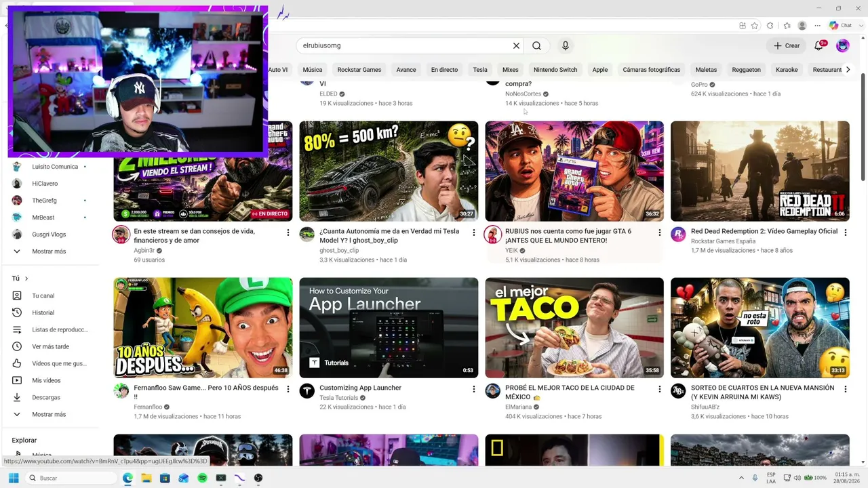Open Tu canal in the sidebar
This screenshot has height=488, width=868.
click(50, 296)
